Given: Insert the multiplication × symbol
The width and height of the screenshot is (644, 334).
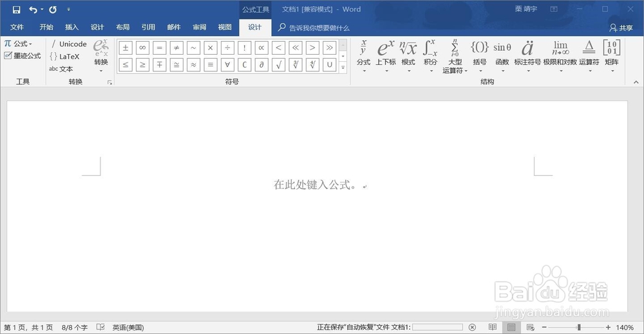Looking at the screenshot, I should tap(211, 48).
